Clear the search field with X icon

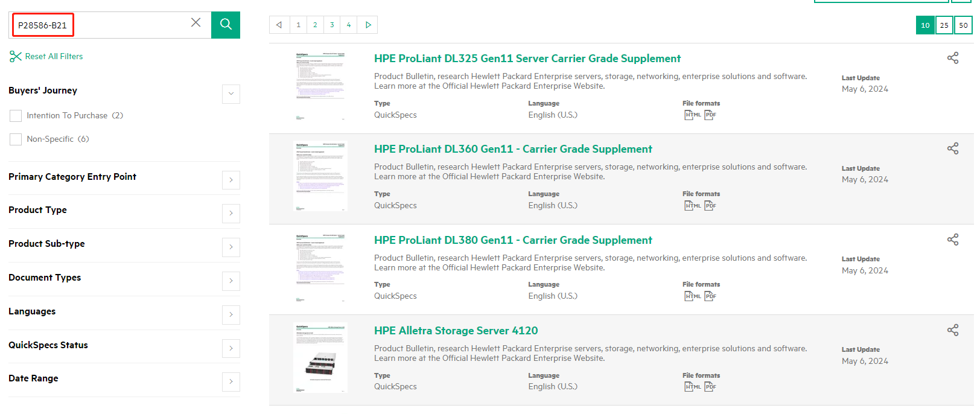point(196,23)
